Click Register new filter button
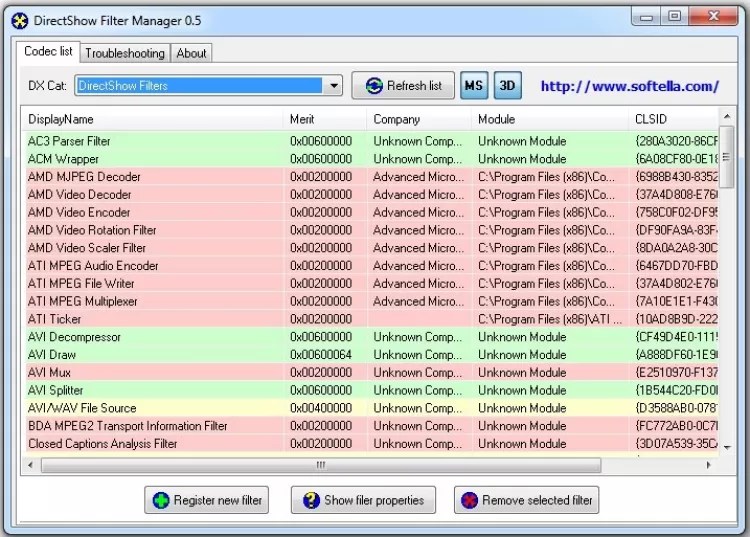 [x=207, y=500]
